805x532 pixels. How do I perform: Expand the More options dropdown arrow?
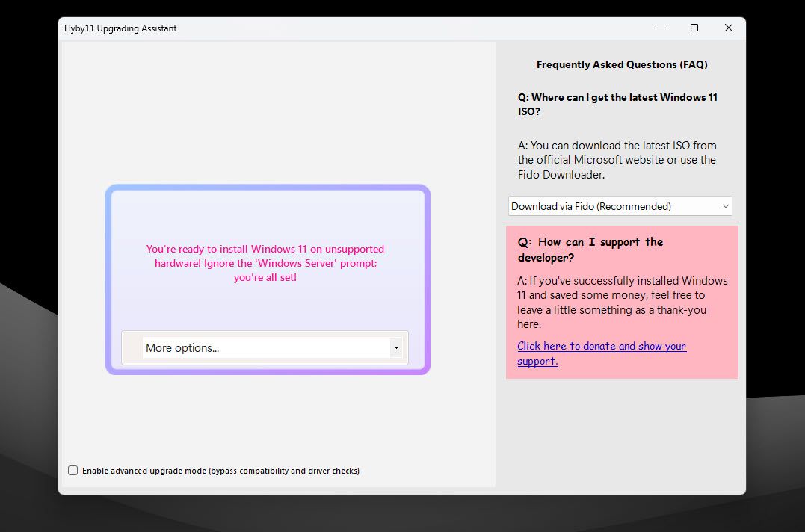396,348
